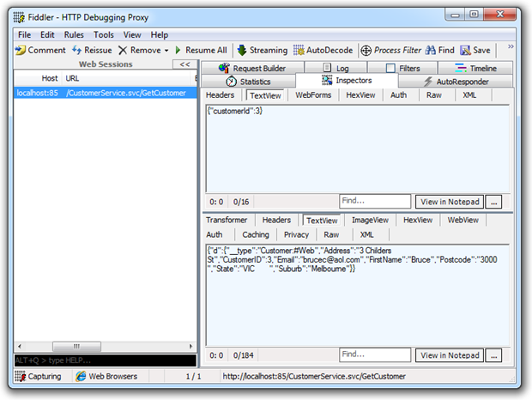Toggle the AutoDecode icon
532x400 pixels.
pyautogui.click(x=299, y=50)
